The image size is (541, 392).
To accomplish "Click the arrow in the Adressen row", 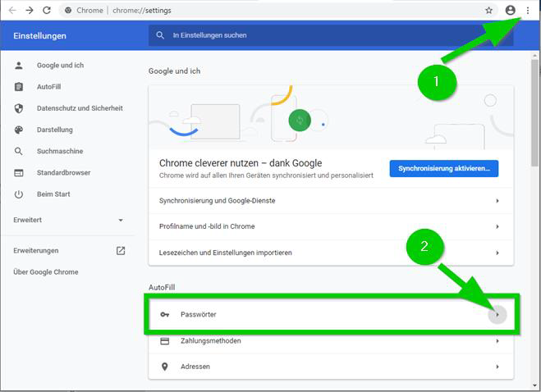I will (x=497, y=367).
